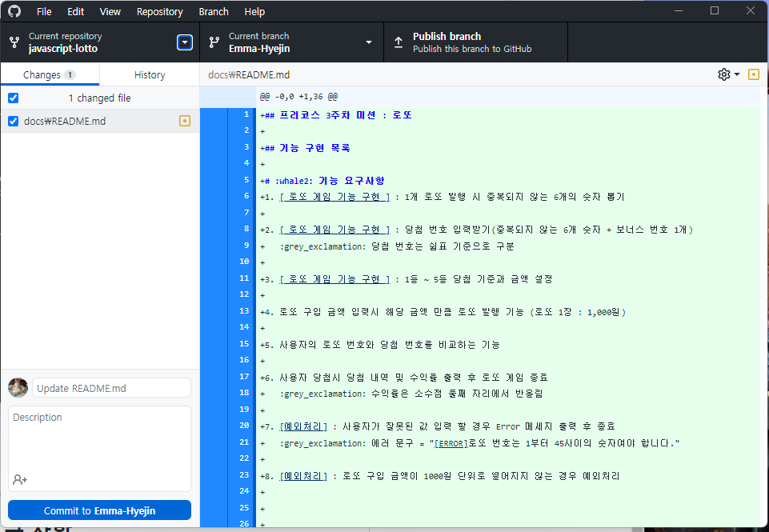Select docs\README.md in changed files list
This screenshot has width=769, height=532.
(x=100, y=121)
